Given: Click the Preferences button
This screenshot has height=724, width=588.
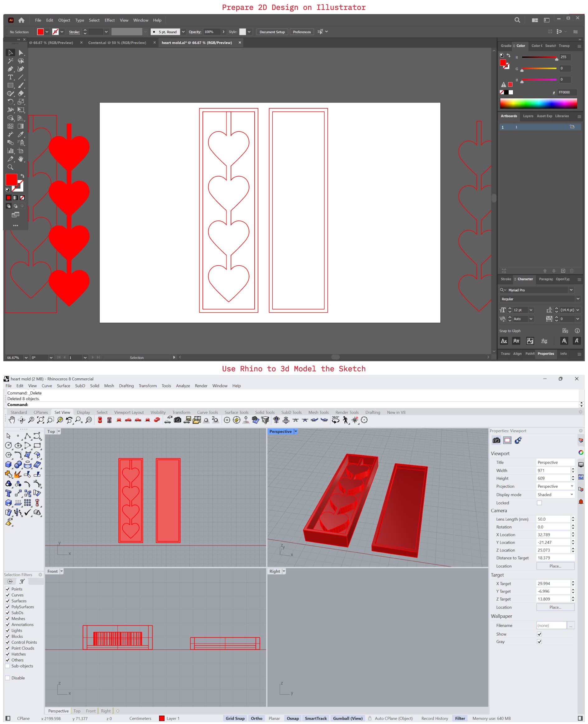Looking at the screenshot, I should [x=301, y=32].
